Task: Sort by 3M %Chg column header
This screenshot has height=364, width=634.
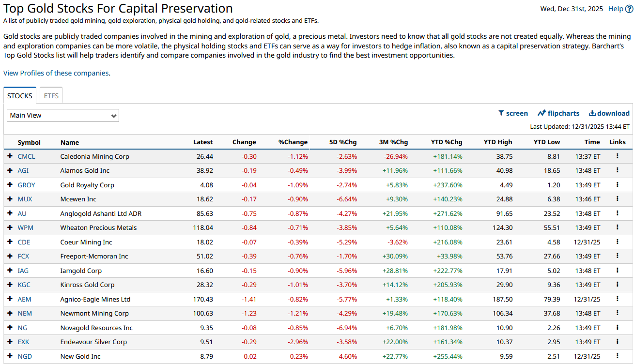Action: [393, 142]
